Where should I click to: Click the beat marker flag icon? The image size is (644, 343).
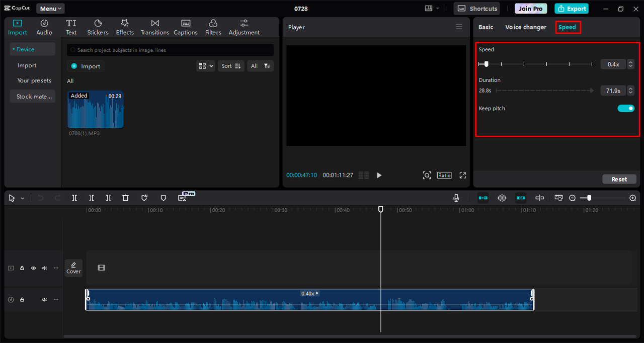pos(144,198)
